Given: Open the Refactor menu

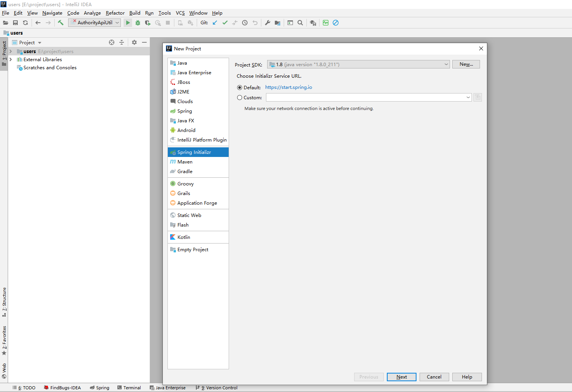Looking at the screenshot, I should [x=115, y=13].
